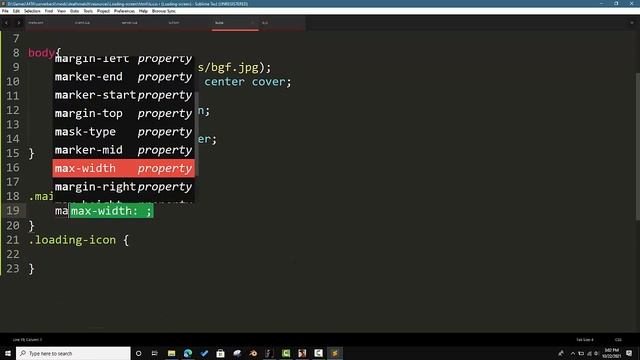The height and width of the screenshot is (360, 640).
Task: Open the Find menu
Action: coord(49,11)
